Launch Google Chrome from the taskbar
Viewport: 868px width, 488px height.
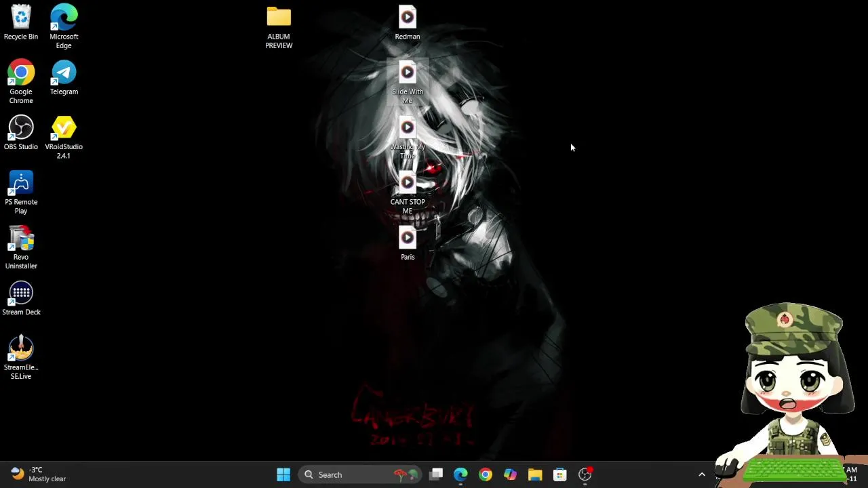tap(486, 475)
